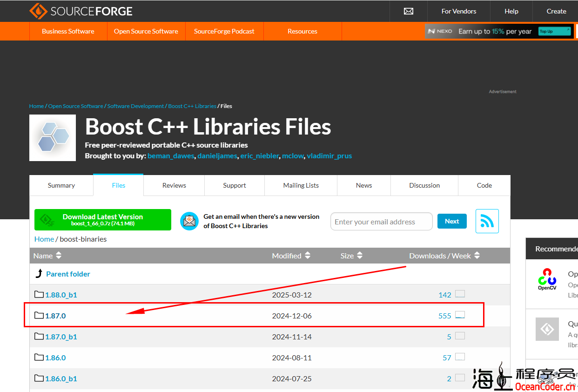Open the Business Software menu
The width and height of the screenshot is (578, 392).
(68, 31)
